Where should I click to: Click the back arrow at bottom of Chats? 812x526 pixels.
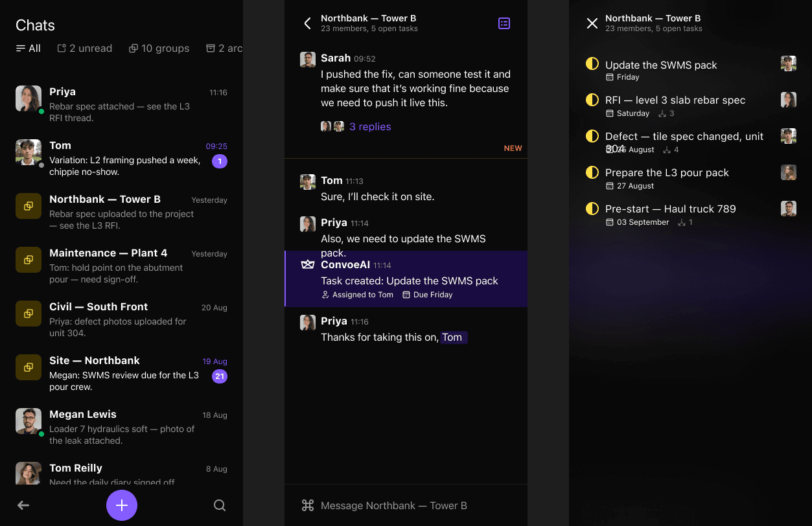[23, 505]
